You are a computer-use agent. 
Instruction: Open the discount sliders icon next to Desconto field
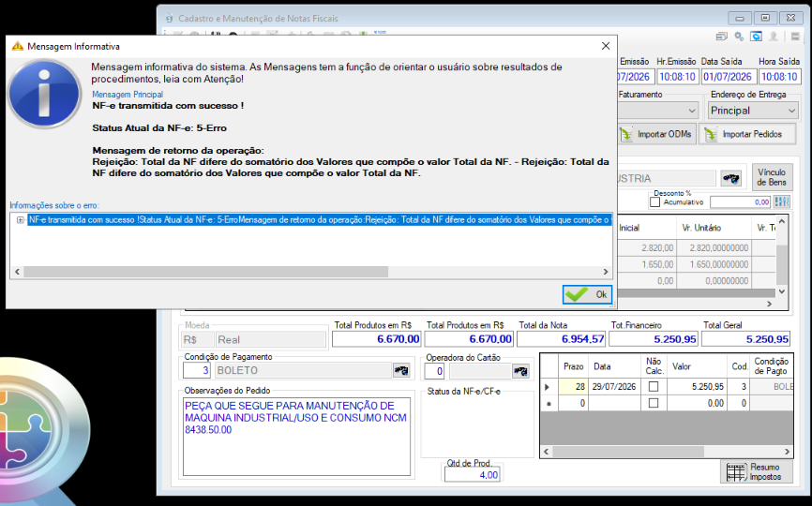click(781, 201)
